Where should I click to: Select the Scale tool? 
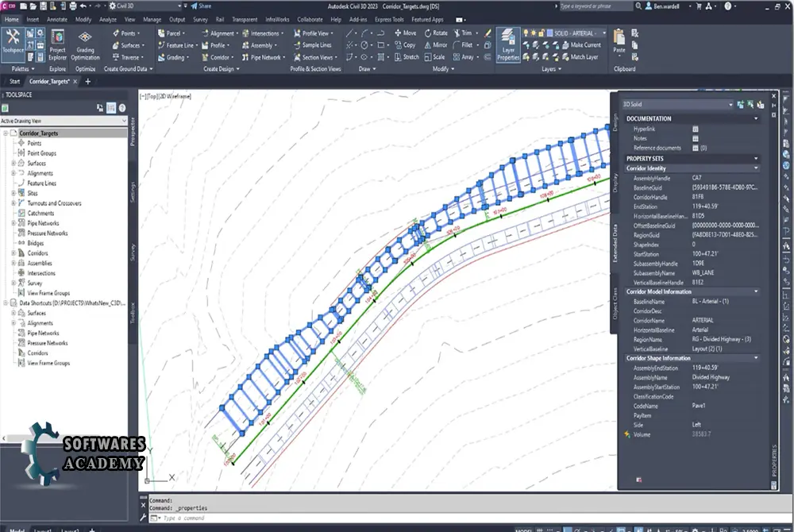[x=435, y=57]
